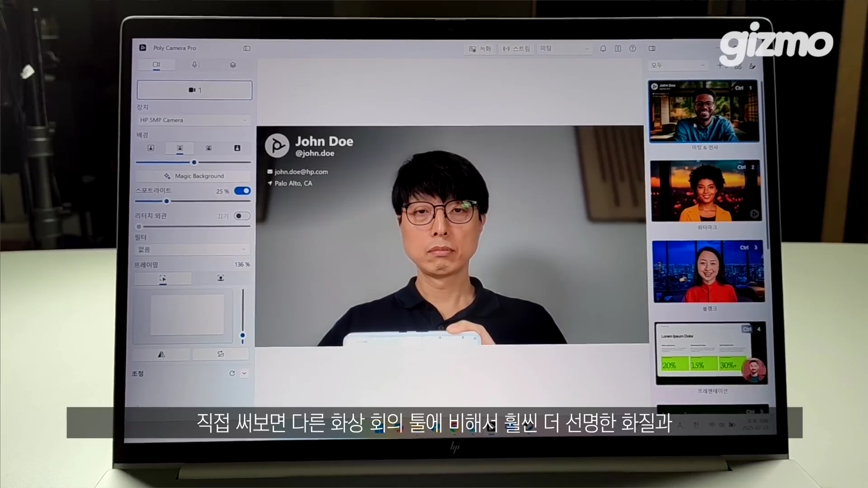Click the main camera preview video
Viewport: 868px width, 488px height.
click(451, 236)
